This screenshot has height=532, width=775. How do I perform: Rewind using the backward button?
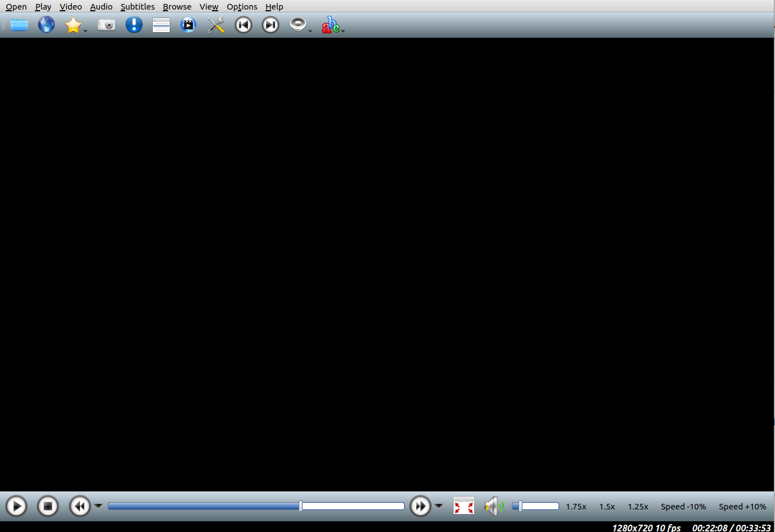80,506
